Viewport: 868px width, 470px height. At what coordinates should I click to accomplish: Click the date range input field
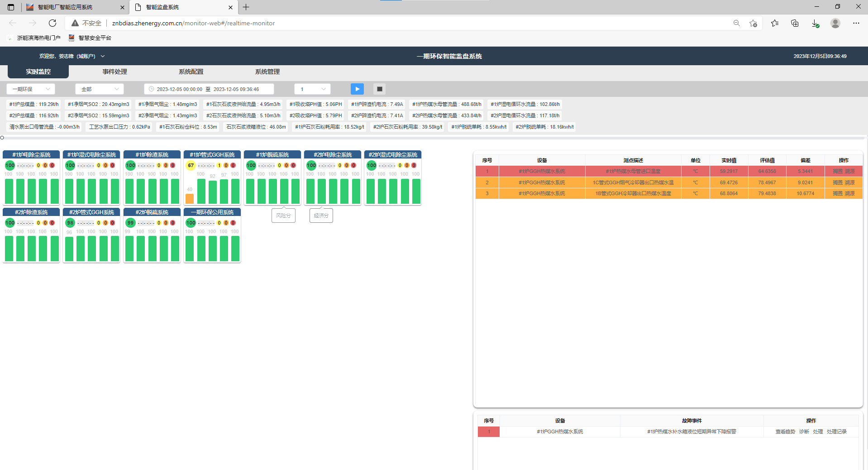click(209, 89)
